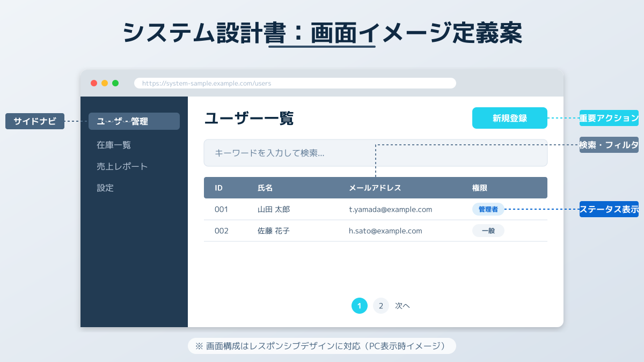Click the ID column header
The height and width of the screenshot is (362, 644).
coord(219,188)
